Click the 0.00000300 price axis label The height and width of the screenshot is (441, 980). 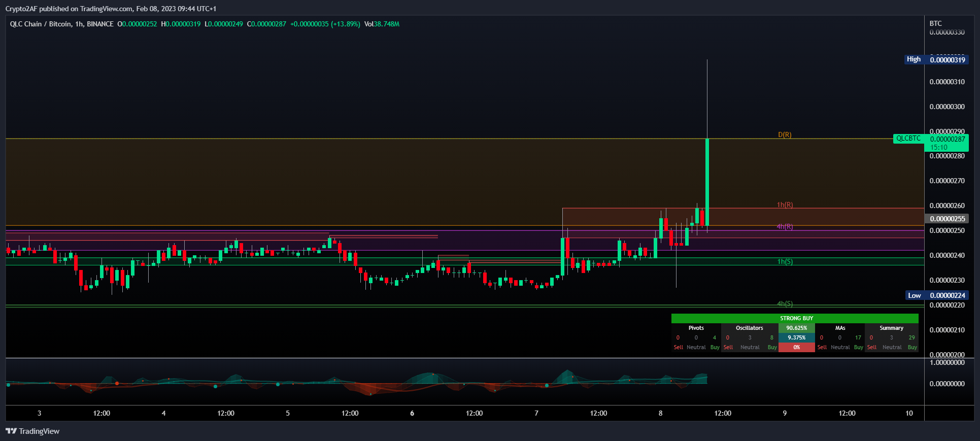(x=947, y=107)
